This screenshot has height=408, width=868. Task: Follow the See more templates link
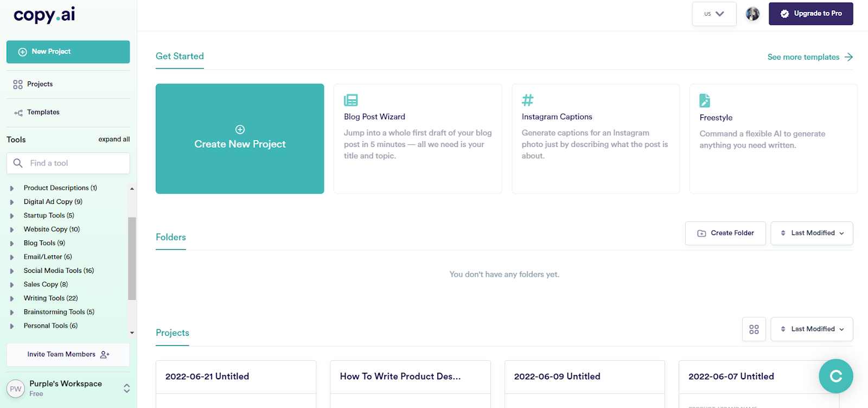click(810, 57)
